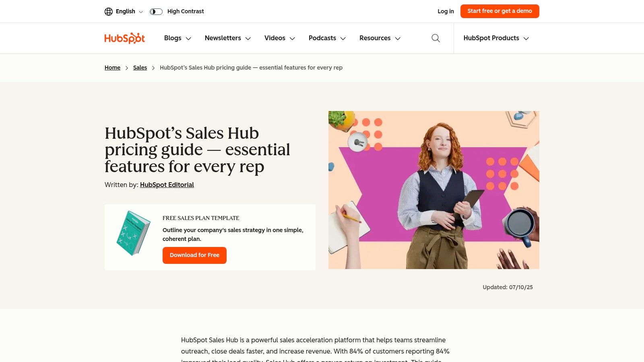The image size is (644, 362).
Task: Navigate to Home via breadcrumb
Action: pos(112,68)
